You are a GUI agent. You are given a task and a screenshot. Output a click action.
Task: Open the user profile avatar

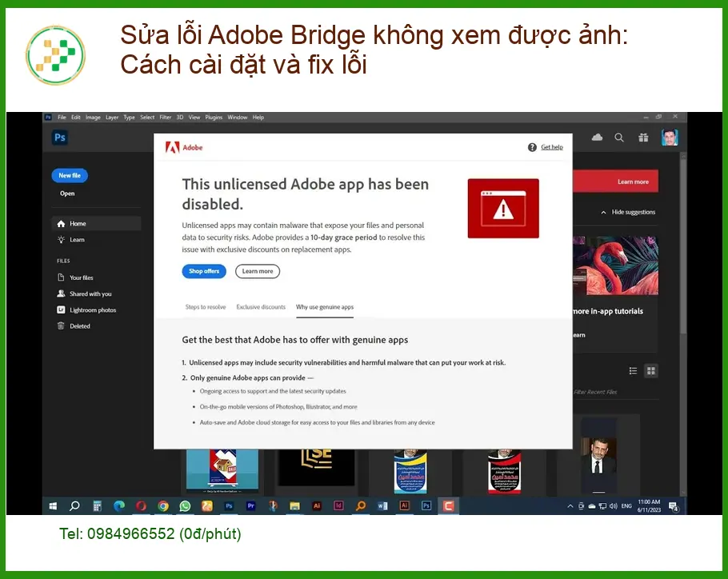coord(670,138)
